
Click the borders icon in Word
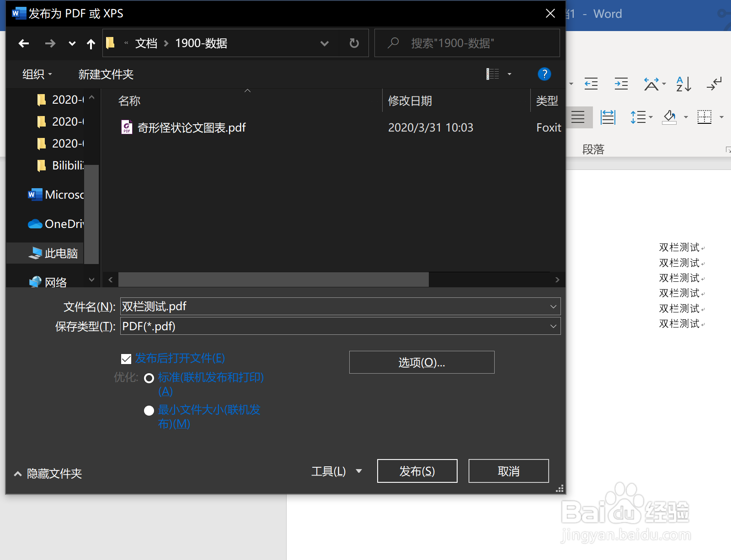coord(704,117)
